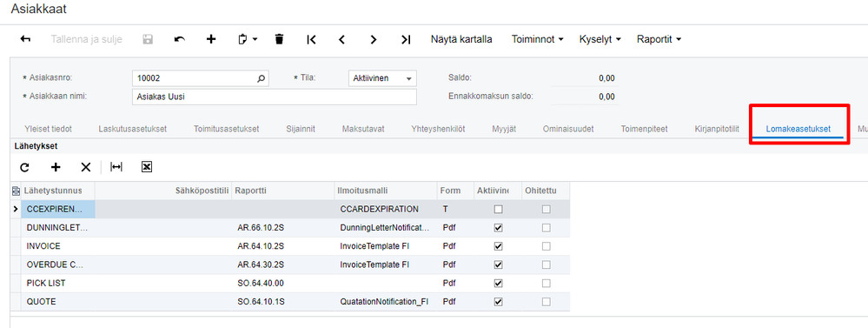
Task: Toggle Aktiivinen checkbox for CCEXPIREN row
Action: tap(498, 210)
